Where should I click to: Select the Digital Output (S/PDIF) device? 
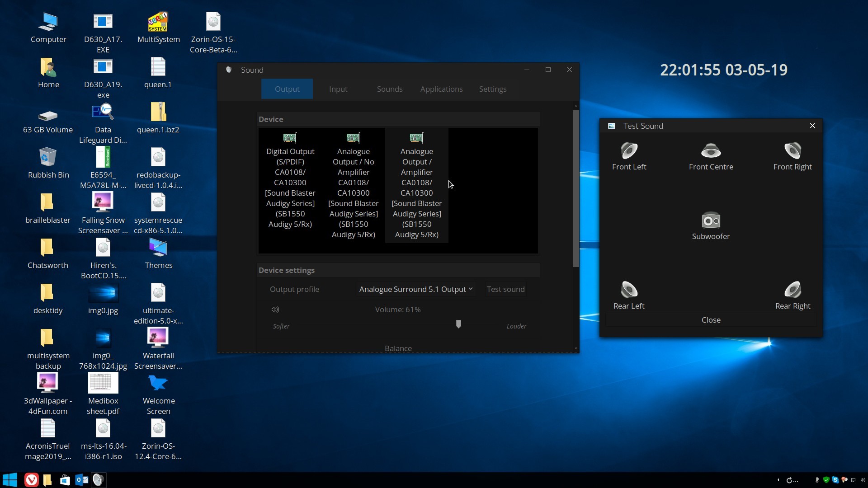pos(290,181)
